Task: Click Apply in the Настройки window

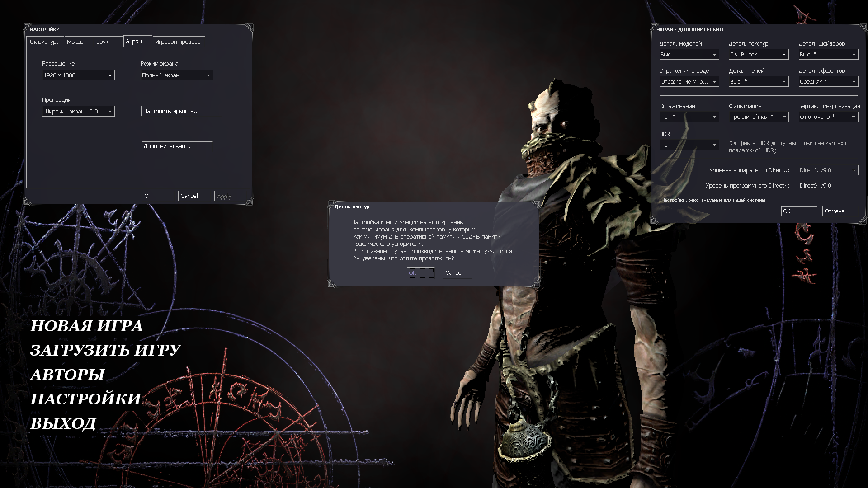Action: pos(230,196)
